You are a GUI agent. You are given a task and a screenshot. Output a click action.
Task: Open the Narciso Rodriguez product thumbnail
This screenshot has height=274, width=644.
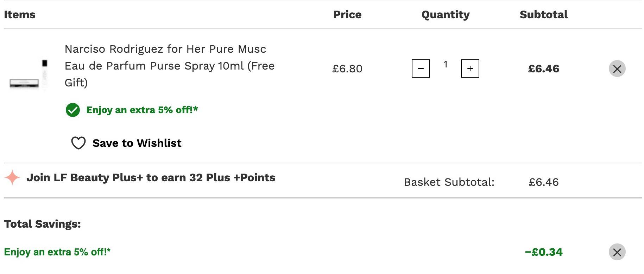[29, 75]
